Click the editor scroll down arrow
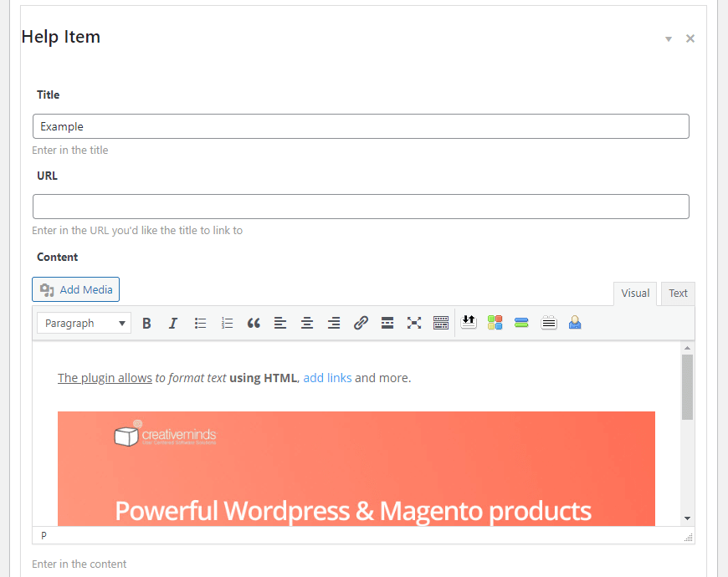Viewport: 728px width, 577px height. [688, 518]
